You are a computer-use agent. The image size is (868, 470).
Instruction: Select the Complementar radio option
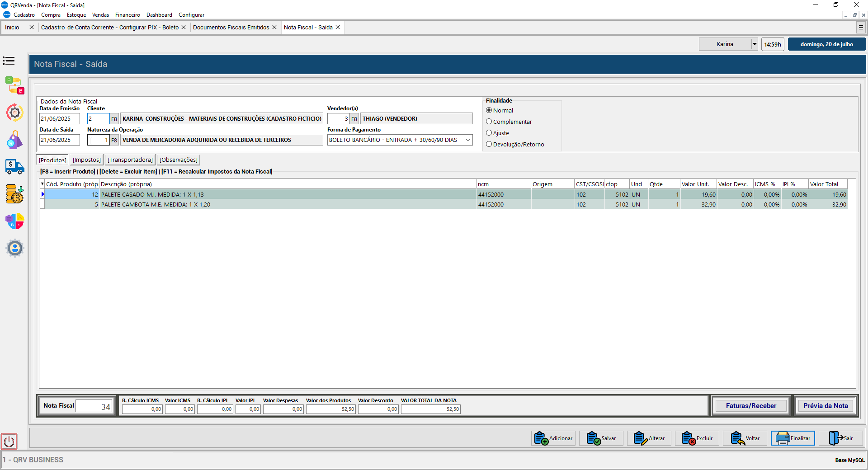point(489,122)
